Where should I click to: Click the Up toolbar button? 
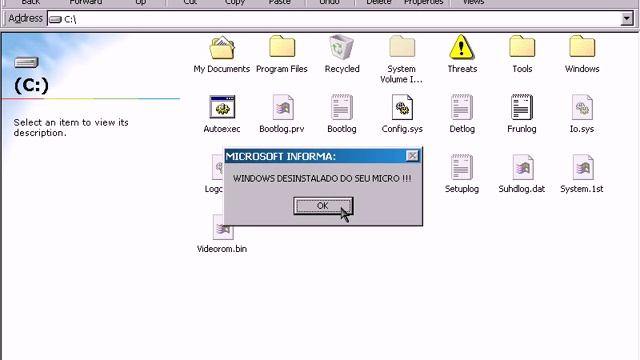[140, 2]
